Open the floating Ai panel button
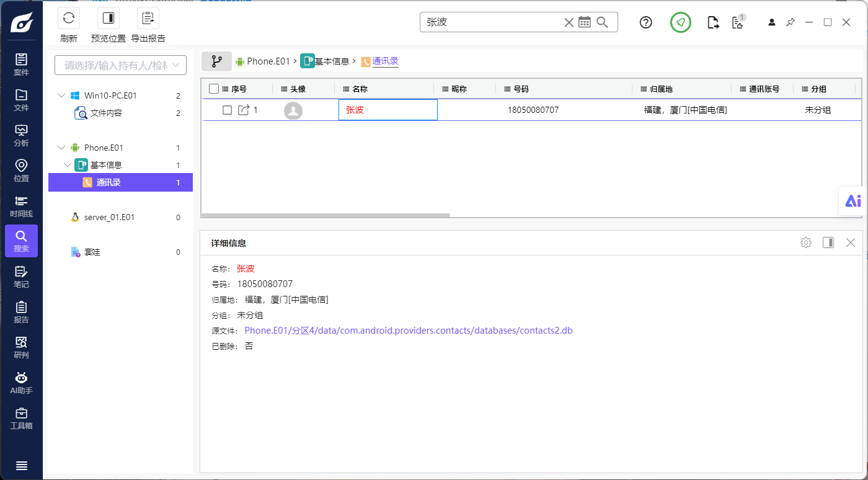 853,201
